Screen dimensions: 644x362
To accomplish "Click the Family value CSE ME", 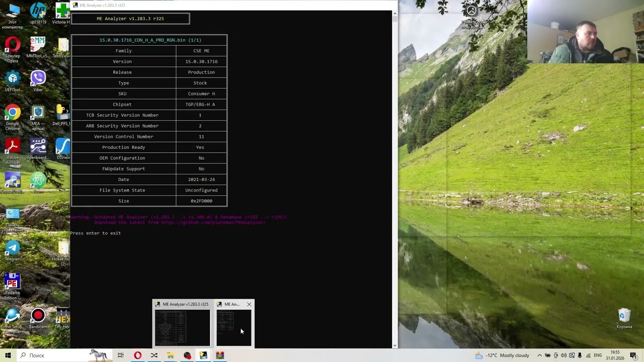I will pos(201,51).
